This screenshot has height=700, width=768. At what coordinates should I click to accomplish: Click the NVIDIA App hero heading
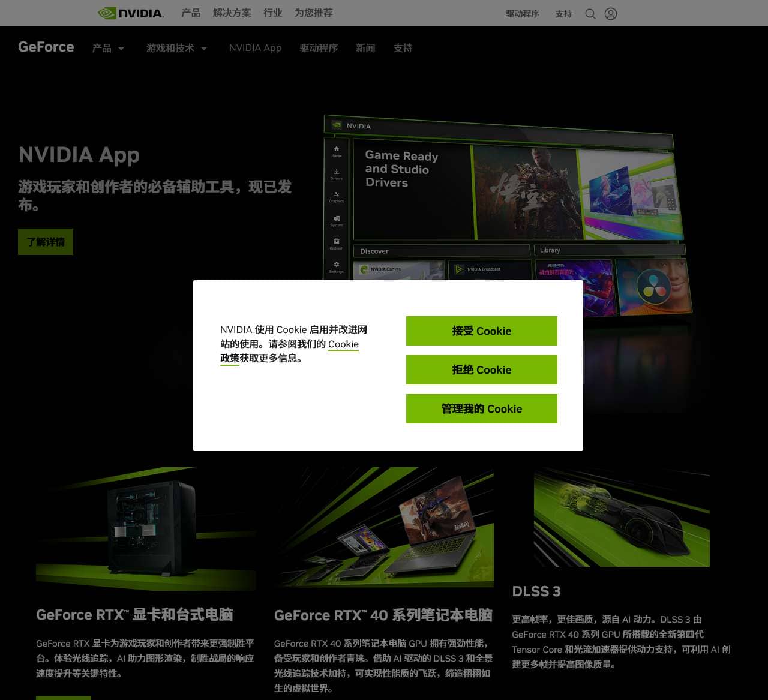79,155
